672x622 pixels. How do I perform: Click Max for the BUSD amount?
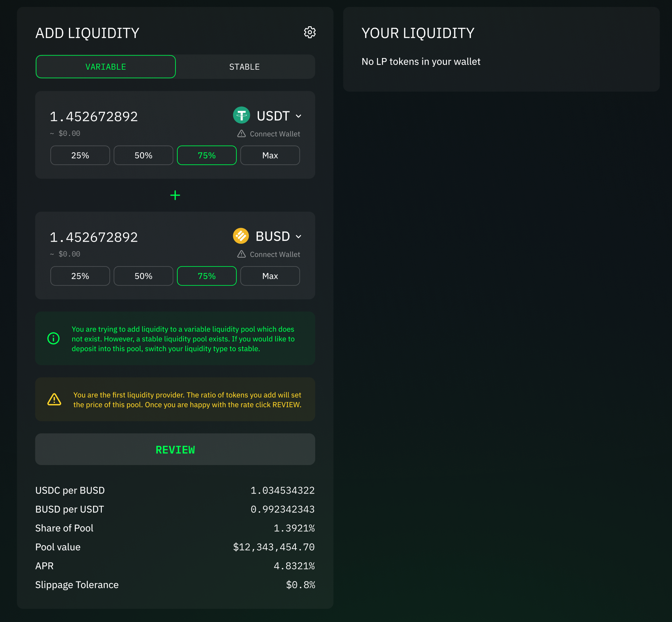(x=270, y=276)
